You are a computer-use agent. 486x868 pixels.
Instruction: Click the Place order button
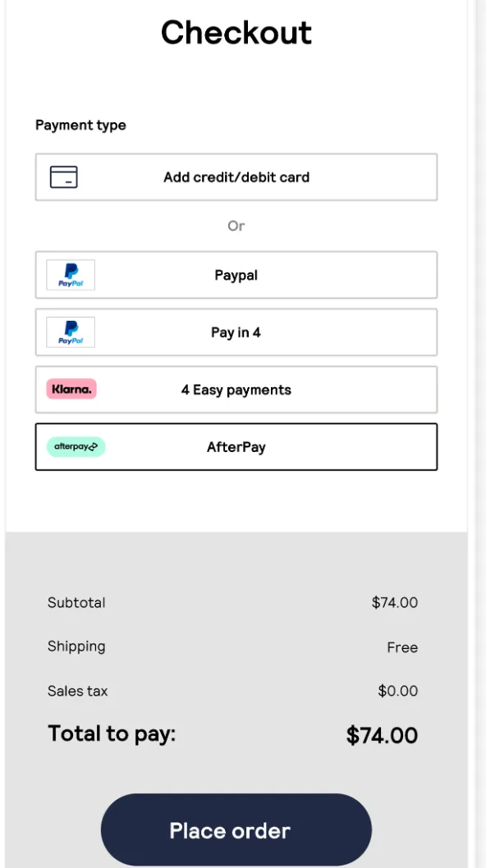coord(236,829)
